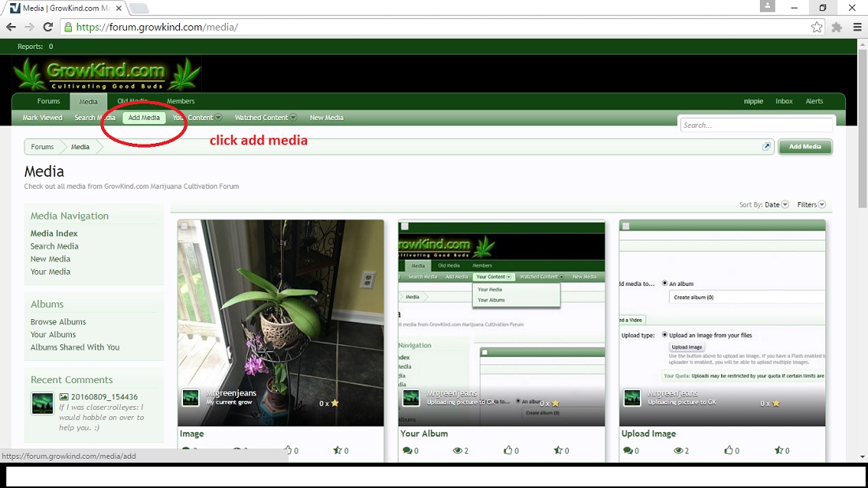
Task: Expand the Your Content dropdown arrow
Action: click(218, 118)
